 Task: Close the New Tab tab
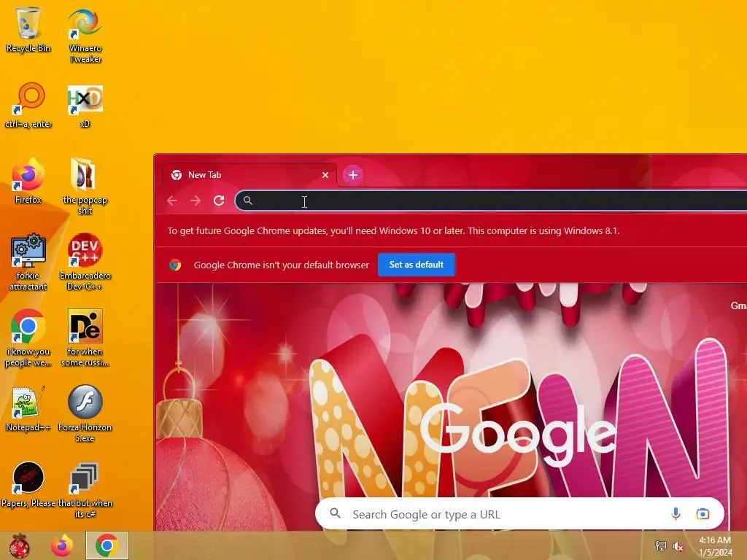click(x=325, y=175)
